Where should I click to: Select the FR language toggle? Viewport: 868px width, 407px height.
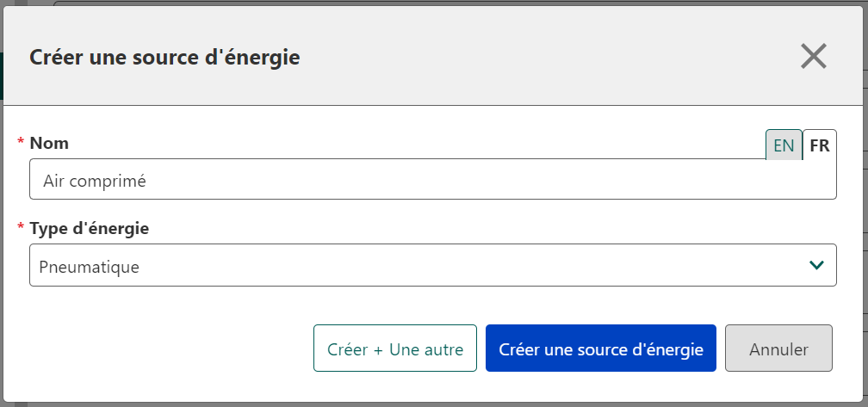click(x=820, y=145)
